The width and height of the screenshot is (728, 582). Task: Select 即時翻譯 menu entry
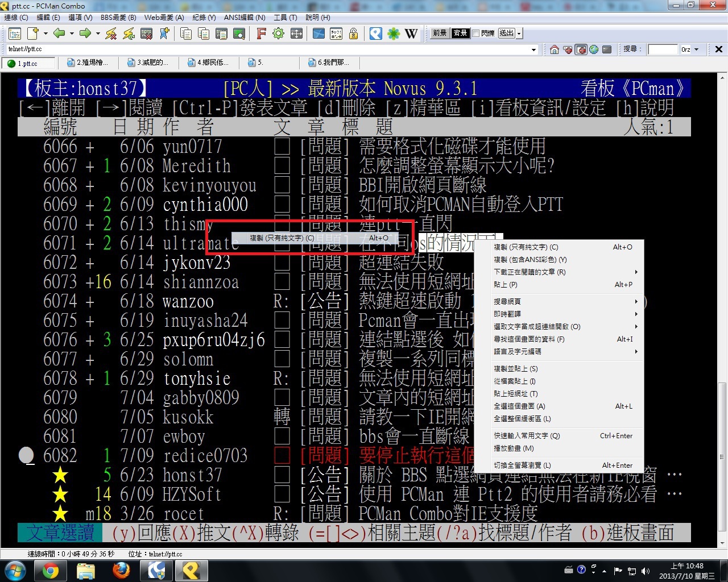coord(559,314)
